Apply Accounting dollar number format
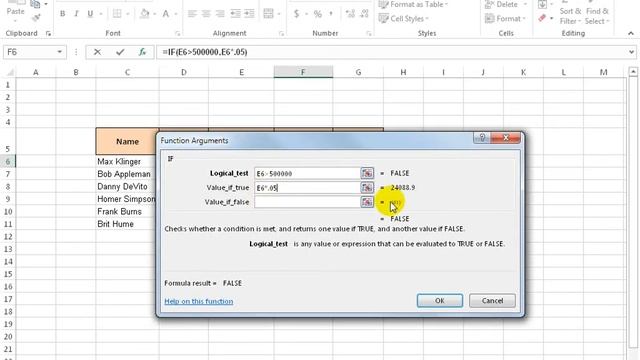The height and width of the screenshot is (360, 640). tap(297, 14)
